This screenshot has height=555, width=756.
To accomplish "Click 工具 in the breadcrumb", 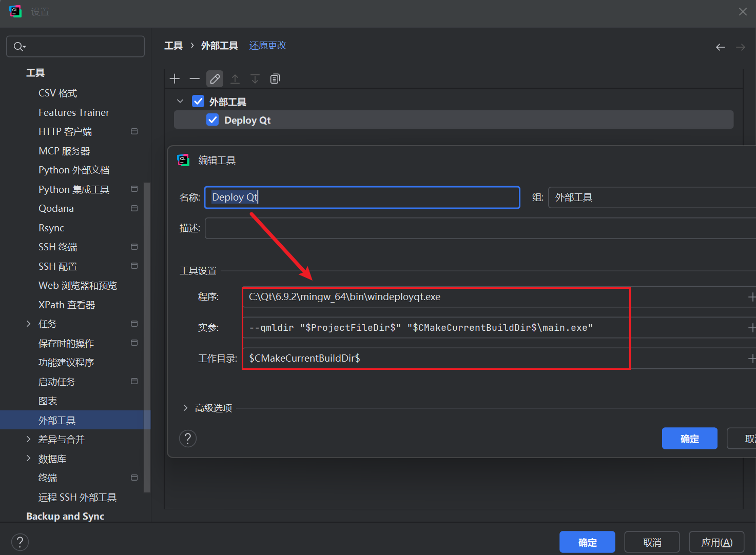I will coord(173,46).
